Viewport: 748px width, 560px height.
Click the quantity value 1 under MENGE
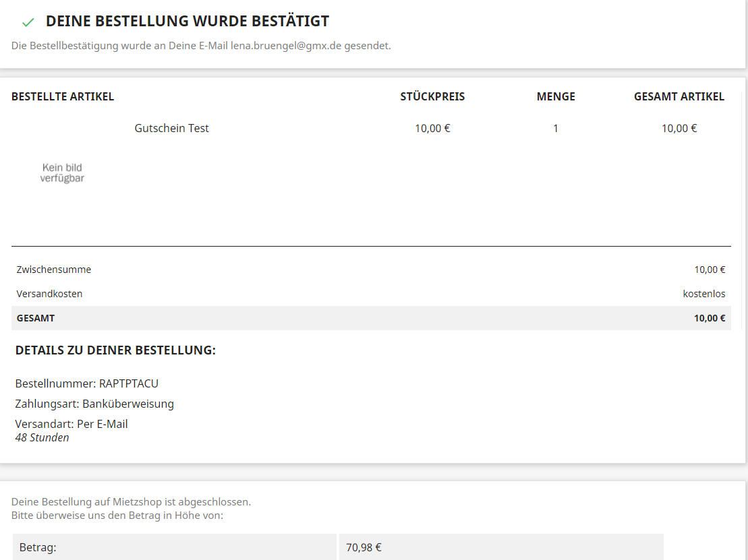coord(556,128)
